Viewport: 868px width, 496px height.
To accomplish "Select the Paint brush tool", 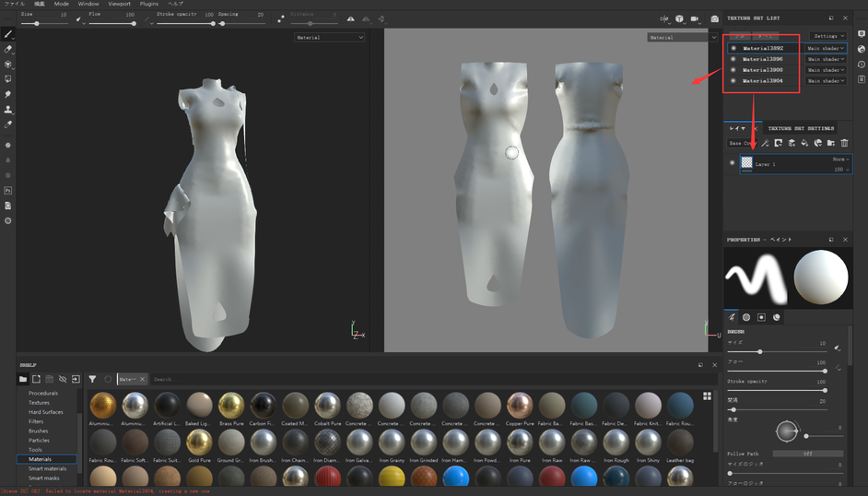I will click(8, 33).
